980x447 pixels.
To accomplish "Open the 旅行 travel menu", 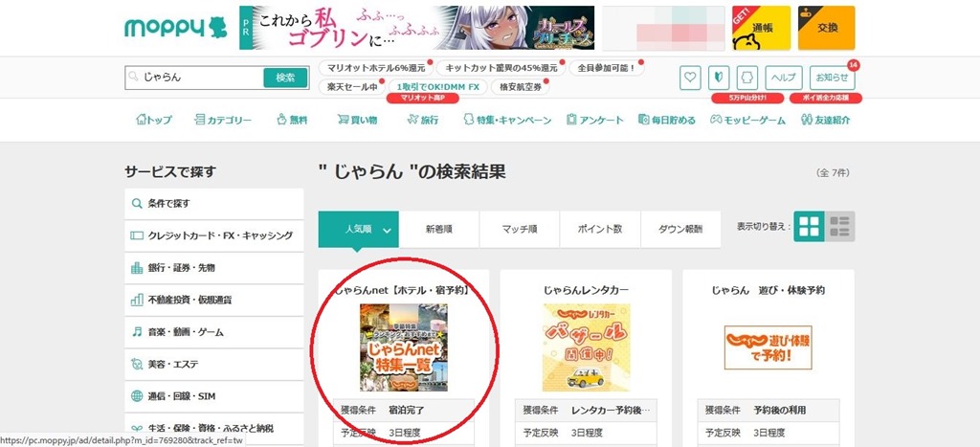I will click(x=422, y=120).
